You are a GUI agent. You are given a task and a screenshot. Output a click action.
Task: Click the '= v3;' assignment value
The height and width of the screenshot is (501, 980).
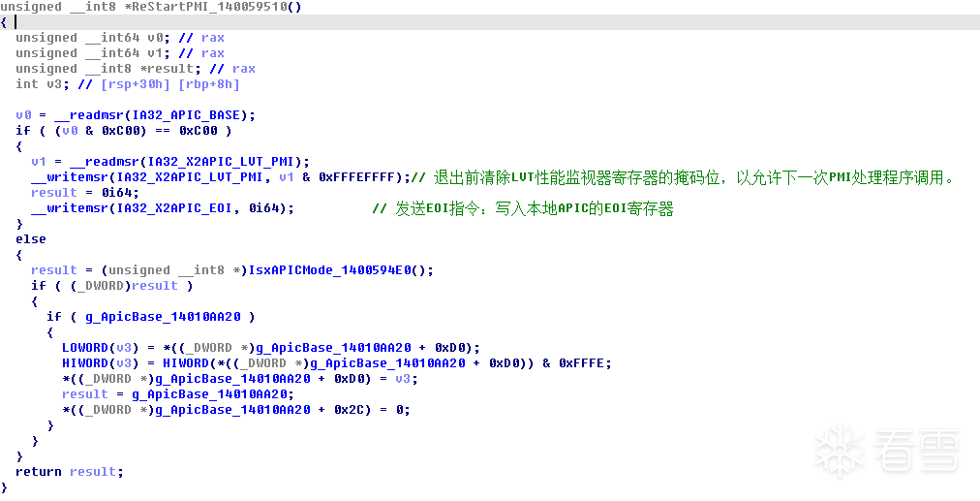point(398,378)
